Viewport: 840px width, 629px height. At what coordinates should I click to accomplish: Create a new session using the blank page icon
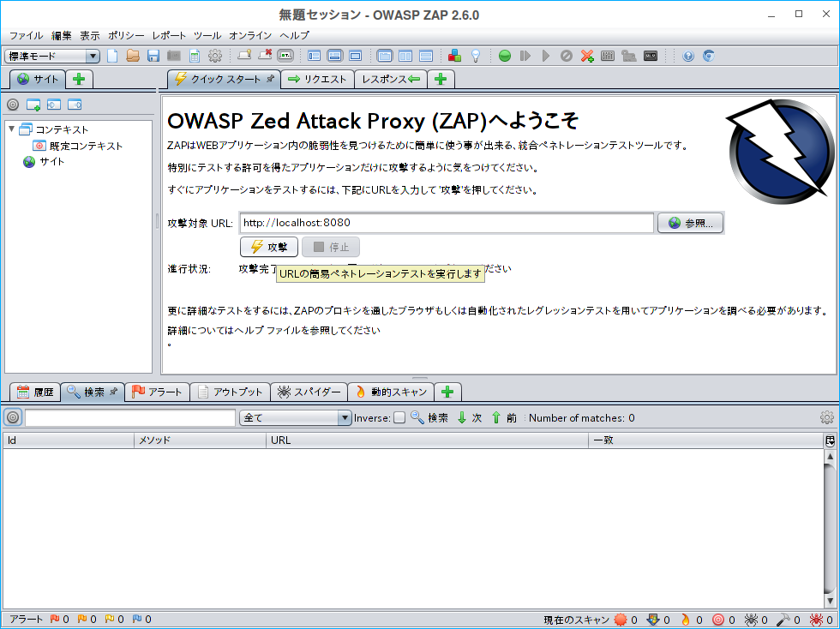click(112, 56)
